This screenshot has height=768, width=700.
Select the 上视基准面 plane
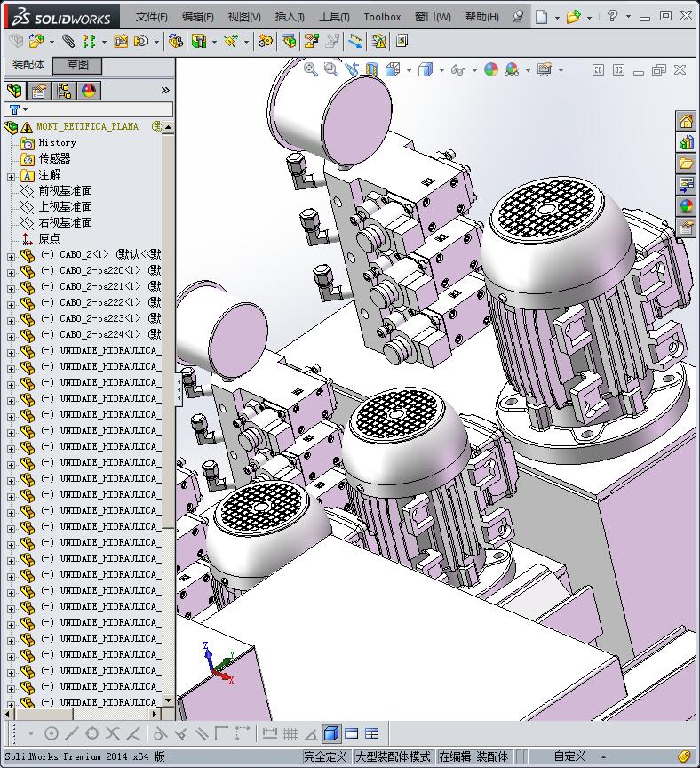[66, 207]
